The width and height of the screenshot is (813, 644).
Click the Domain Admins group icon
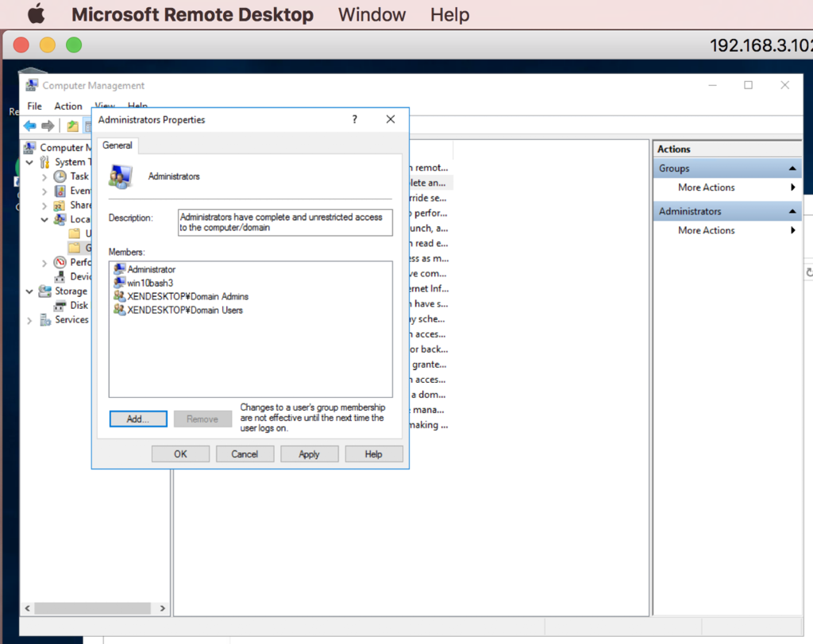[x=119, y=296]
